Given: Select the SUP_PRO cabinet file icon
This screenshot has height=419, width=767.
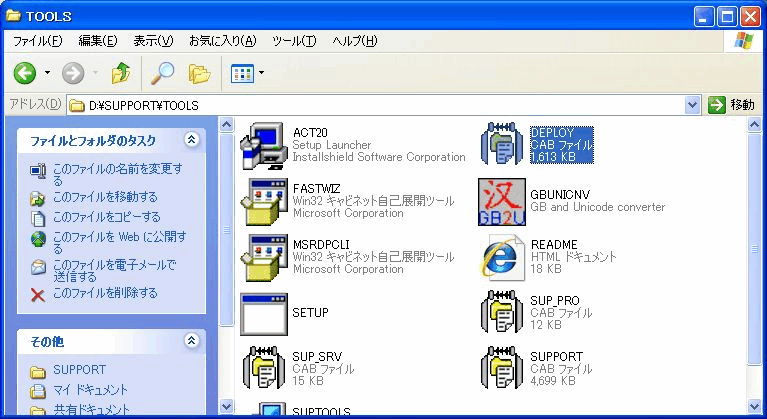Looking at the screenshot, I should pos(502,312).
